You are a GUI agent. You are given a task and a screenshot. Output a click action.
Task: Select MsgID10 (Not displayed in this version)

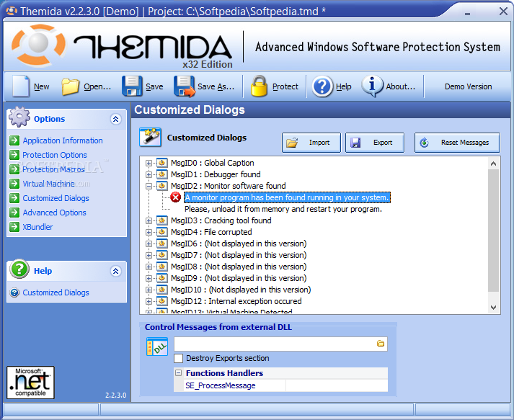241,290
